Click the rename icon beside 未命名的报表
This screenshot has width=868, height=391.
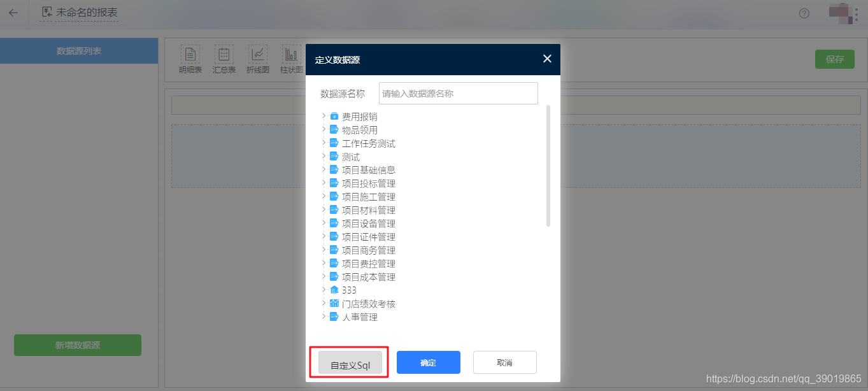46,12
